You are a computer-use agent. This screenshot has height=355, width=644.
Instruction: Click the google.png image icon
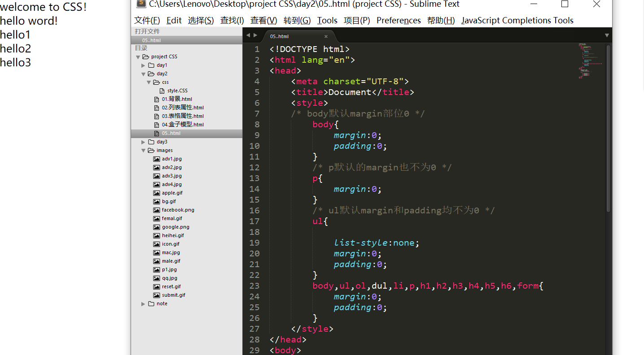157,227
